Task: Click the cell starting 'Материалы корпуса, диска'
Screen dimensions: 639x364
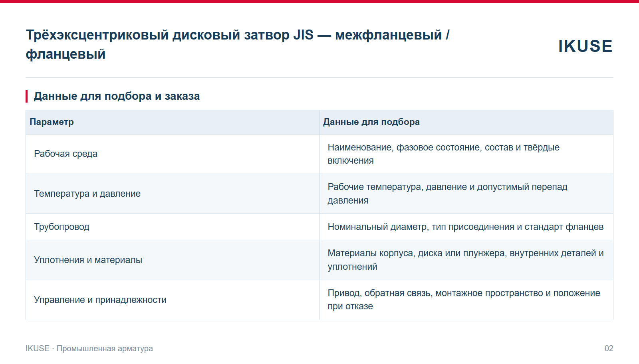Action: pyautogui.click(x=466, y=260)
